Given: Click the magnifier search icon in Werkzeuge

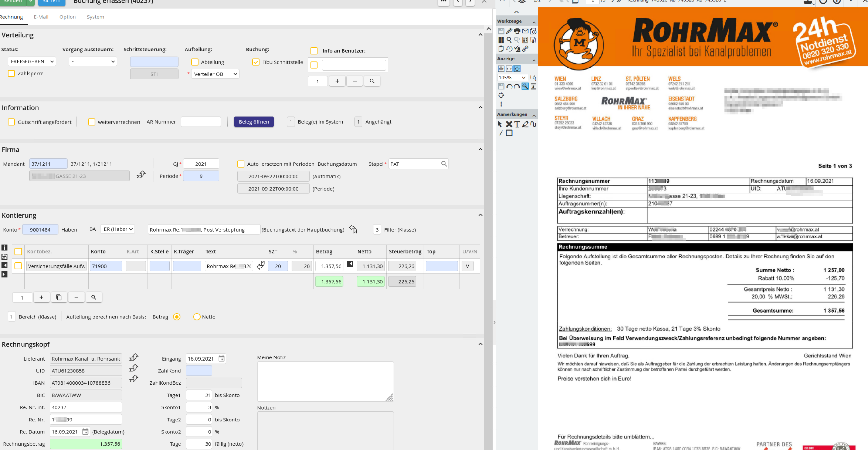Looking at the screenshot, I should [509, 40].
